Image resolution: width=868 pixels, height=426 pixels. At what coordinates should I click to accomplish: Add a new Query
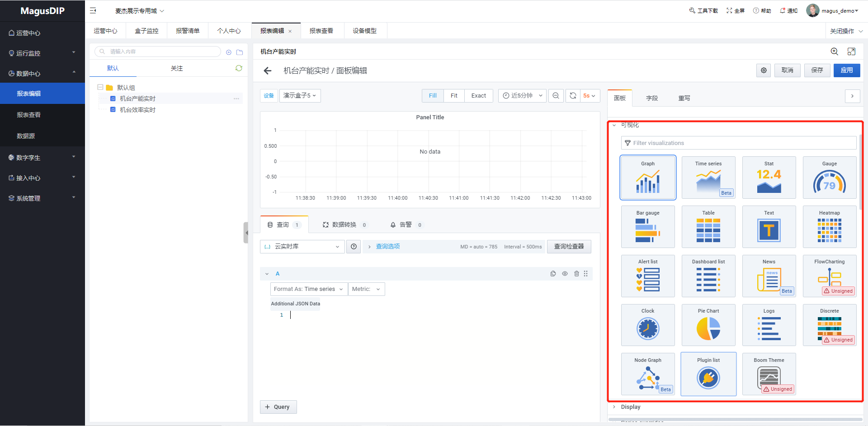(278, 407)
